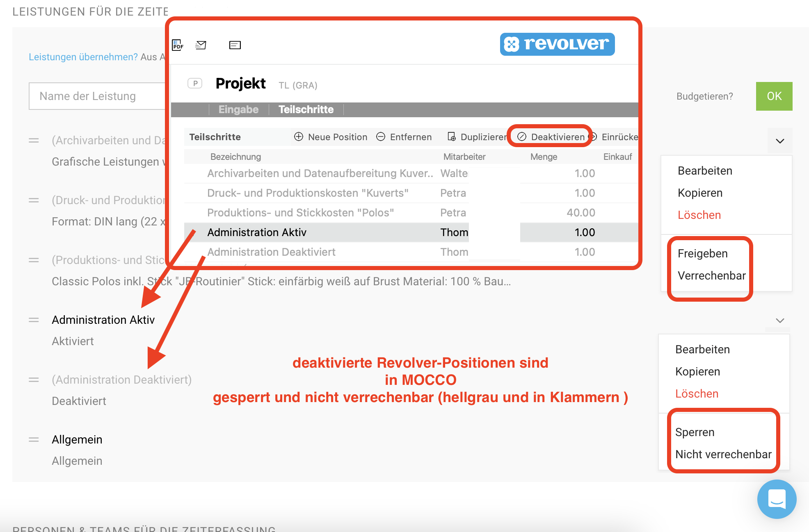
Task: Click the note card icon
Action: (x=235, y=45)
